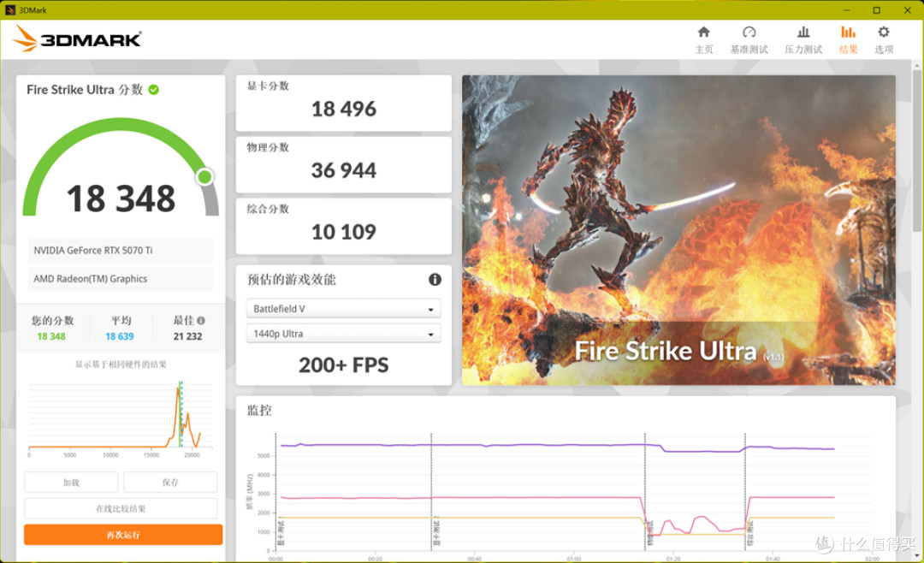
Task: Open the 压力测试 stress test icon
Action: point(803,33)
